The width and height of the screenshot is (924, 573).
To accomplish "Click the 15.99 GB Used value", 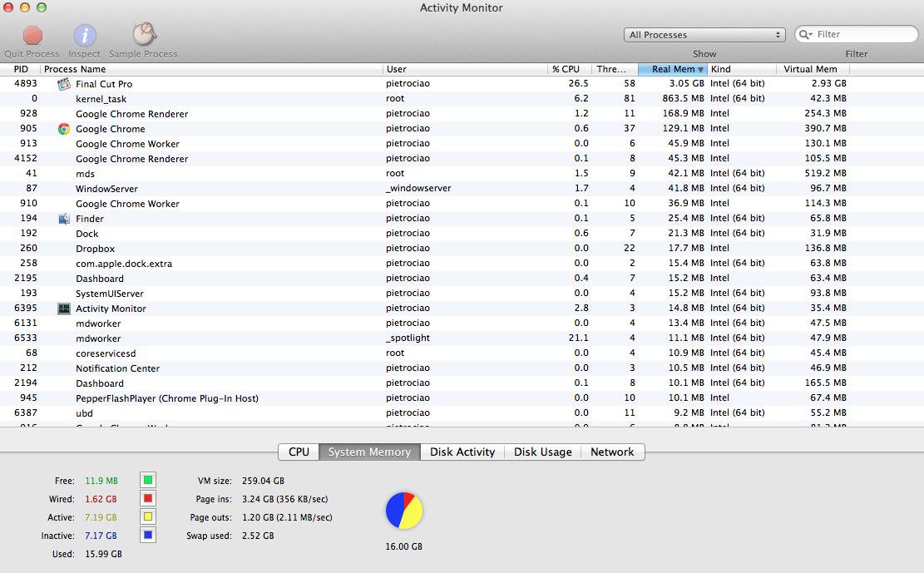I will click(x=104, y=554).
